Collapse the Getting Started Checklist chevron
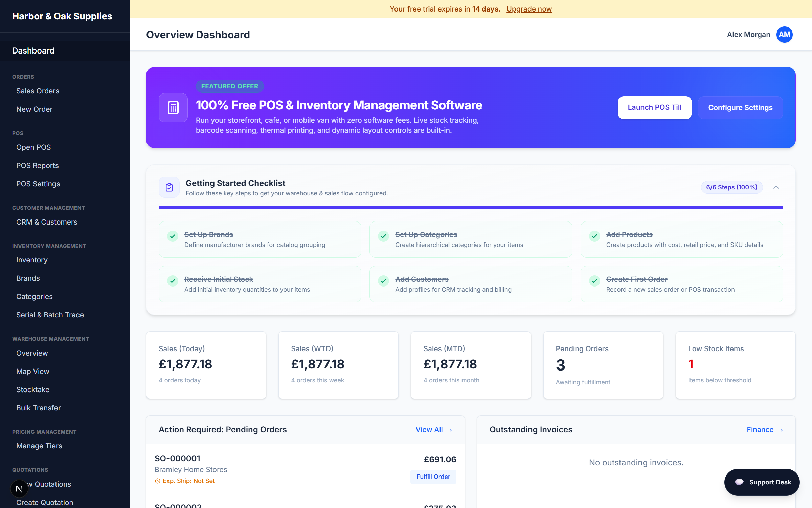This screenshot has width=812, height=508. coord(776,187)
